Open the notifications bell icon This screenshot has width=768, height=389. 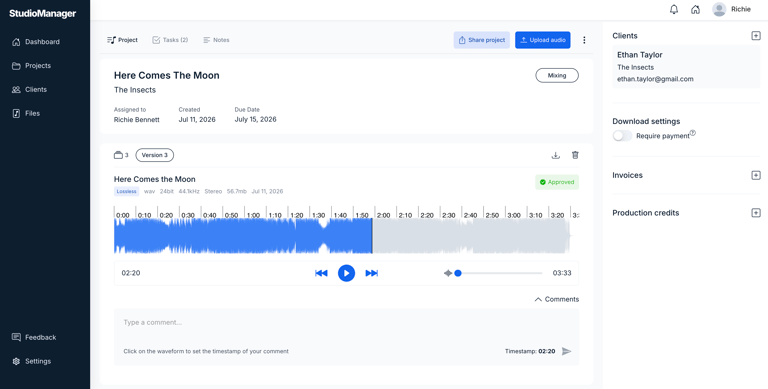(674, 9)
